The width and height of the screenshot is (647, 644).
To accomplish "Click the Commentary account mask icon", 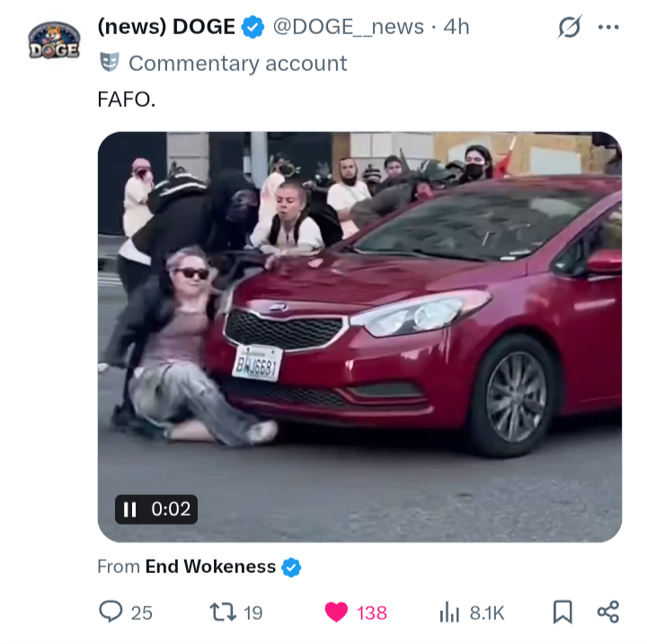I will 110,63.
